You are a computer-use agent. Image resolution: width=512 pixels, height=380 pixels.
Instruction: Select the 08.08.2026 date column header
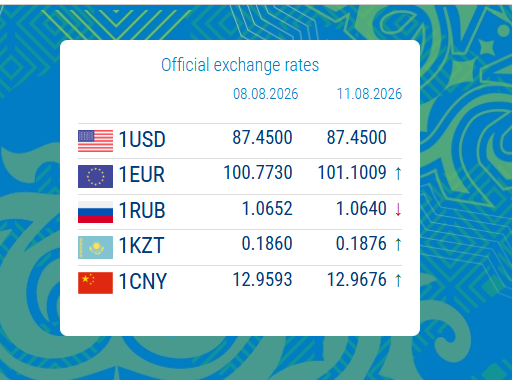265,94
